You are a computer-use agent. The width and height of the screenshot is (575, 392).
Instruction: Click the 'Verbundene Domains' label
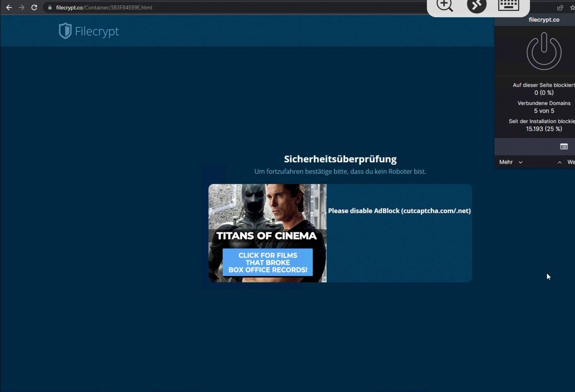tap(544, 103)
